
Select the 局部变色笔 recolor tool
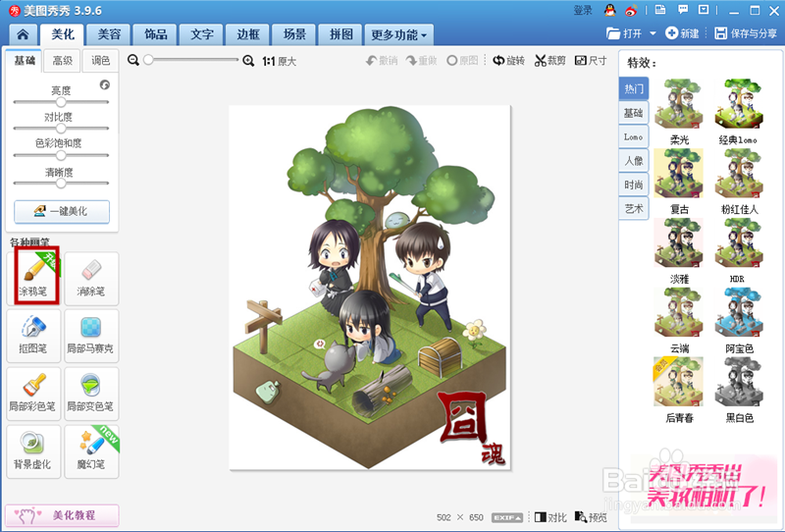click(x=91, y=394)
